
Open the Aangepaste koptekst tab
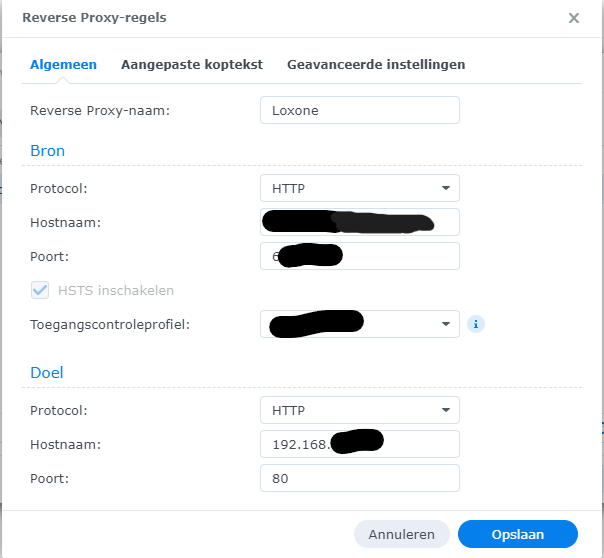pyautogui.click(x=192, y=64)
